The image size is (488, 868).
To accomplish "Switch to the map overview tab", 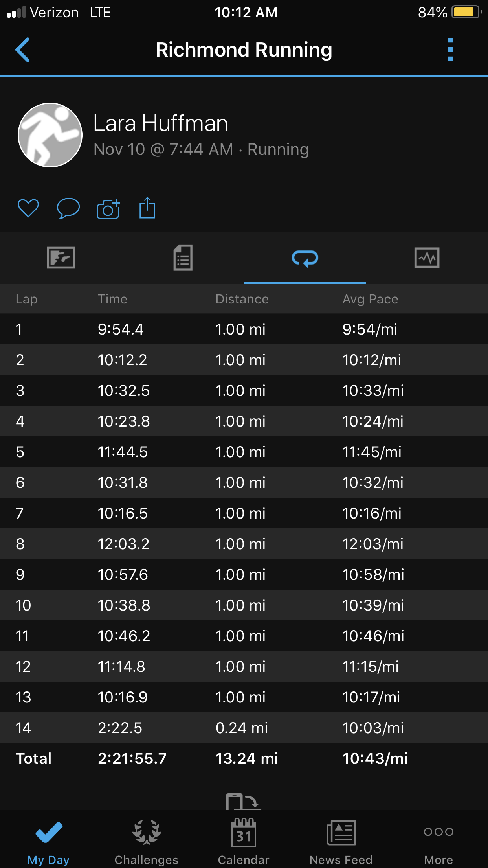I will [61, 258].
